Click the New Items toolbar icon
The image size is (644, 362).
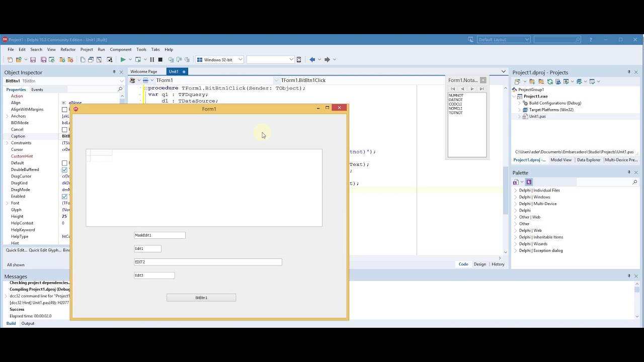pos(10,59)
